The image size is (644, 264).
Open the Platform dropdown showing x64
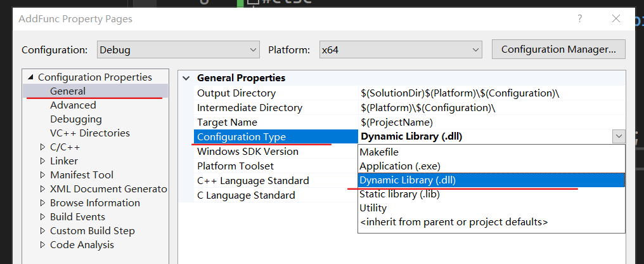tap(400, 49)
